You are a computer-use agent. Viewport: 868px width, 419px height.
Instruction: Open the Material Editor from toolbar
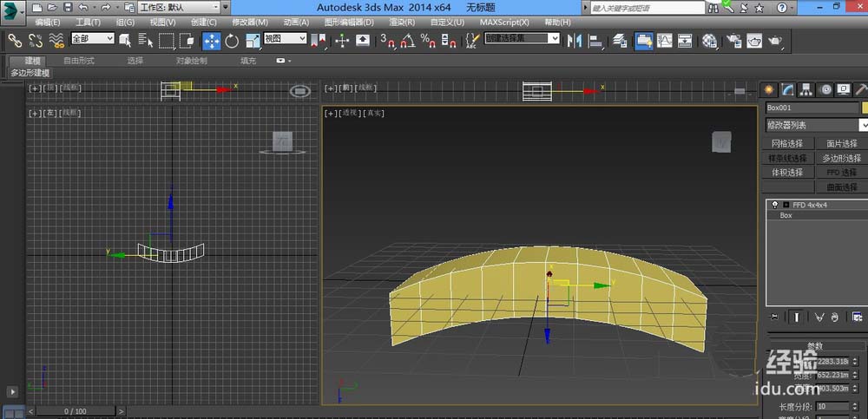(709, 41)
